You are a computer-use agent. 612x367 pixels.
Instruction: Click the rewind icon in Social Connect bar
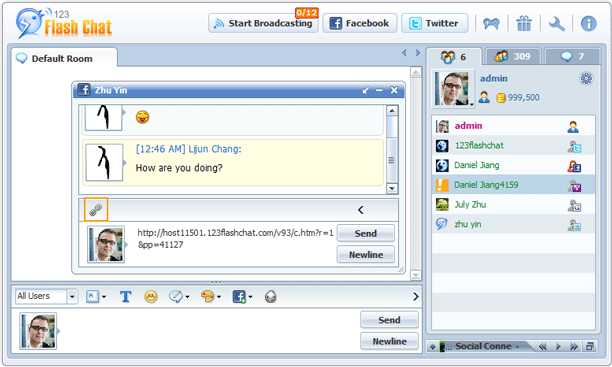[x=542, y=346]
